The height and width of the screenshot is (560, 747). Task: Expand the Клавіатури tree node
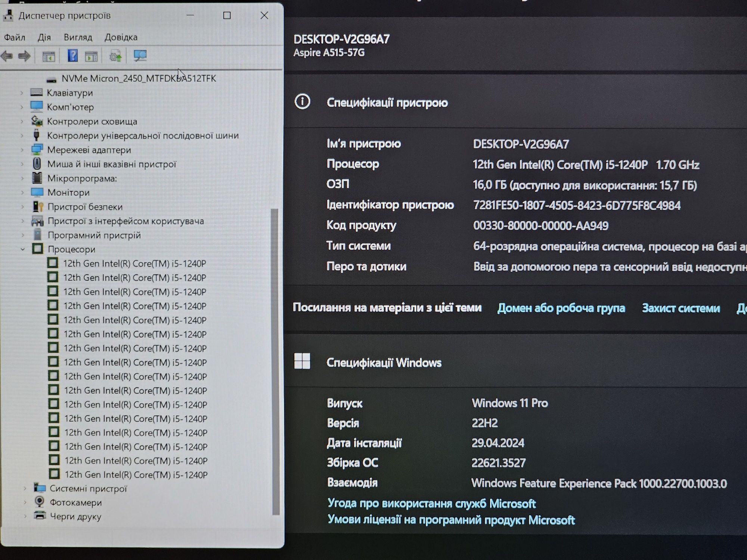click(22, 93)
